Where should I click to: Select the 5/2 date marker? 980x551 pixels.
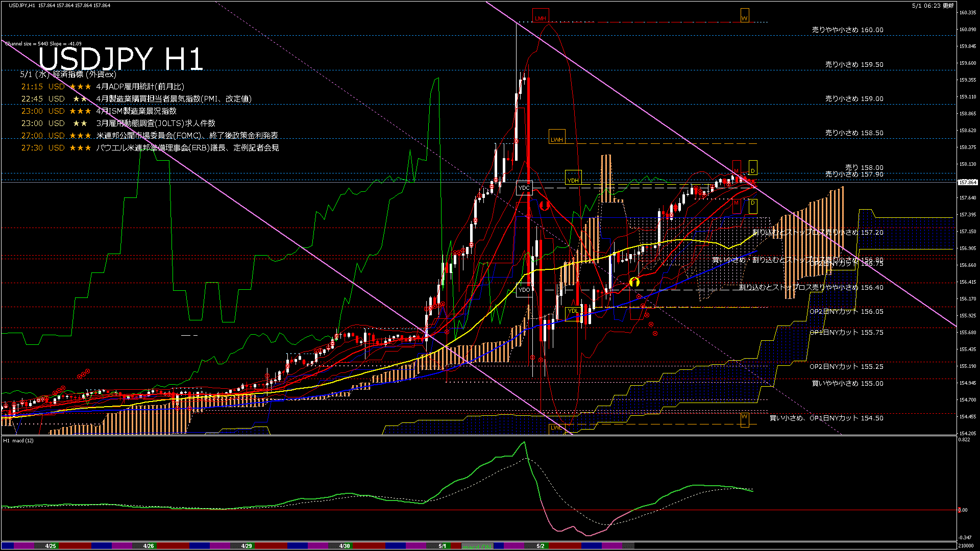point(541,546)
